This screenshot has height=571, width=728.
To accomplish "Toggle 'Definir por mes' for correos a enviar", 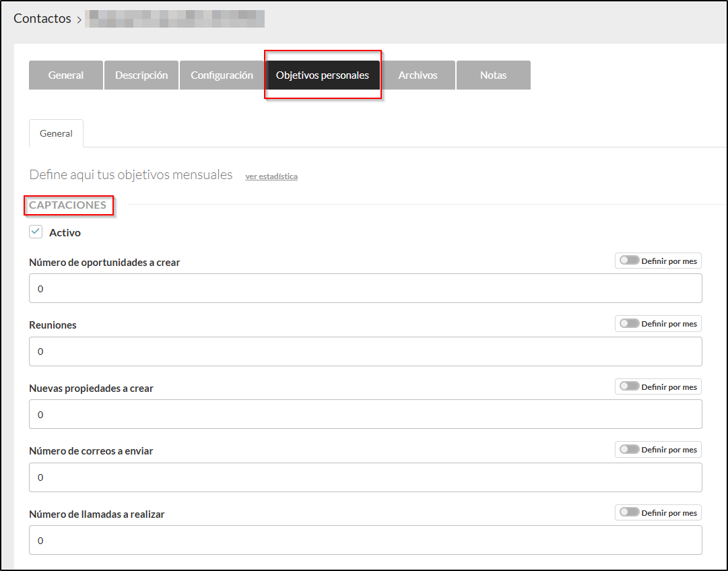I will [x=630, y=449].
